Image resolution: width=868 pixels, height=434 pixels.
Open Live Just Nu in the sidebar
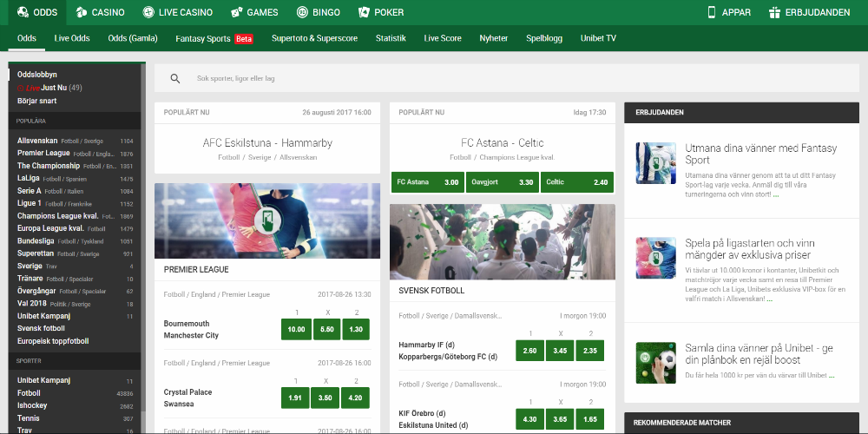click(x=49, y=88)
